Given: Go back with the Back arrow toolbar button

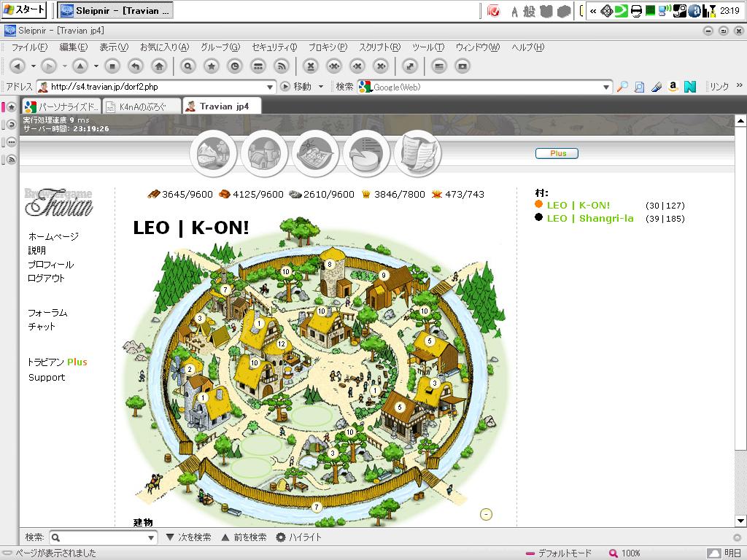Looking at the screenshot, I should 18,66.
